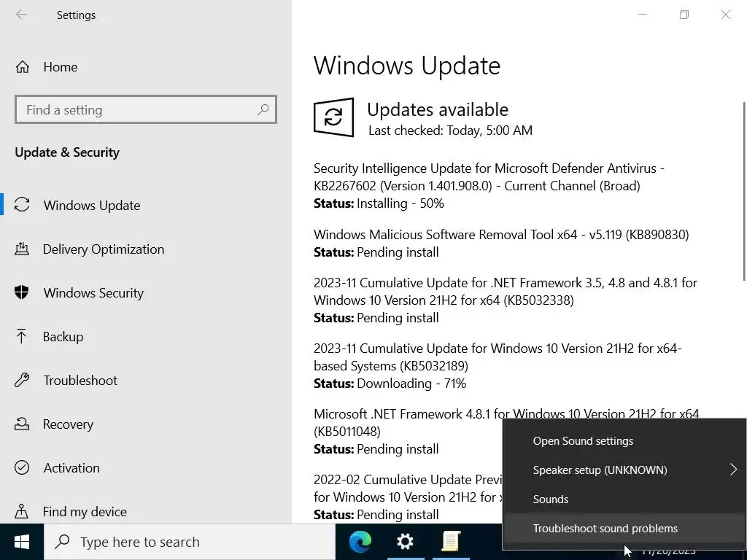Select Troubleshoot sound problems

(x=624, y=528)
